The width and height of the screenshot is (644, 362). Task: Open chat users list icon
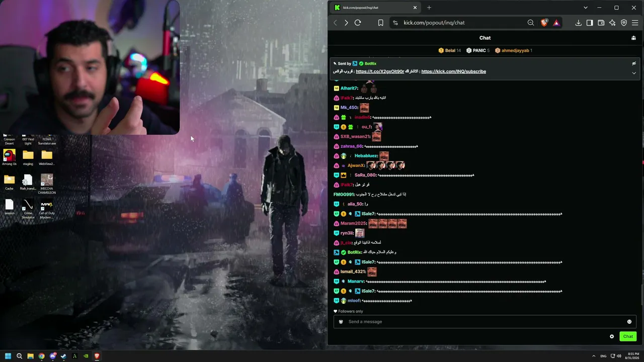[634, 38]
